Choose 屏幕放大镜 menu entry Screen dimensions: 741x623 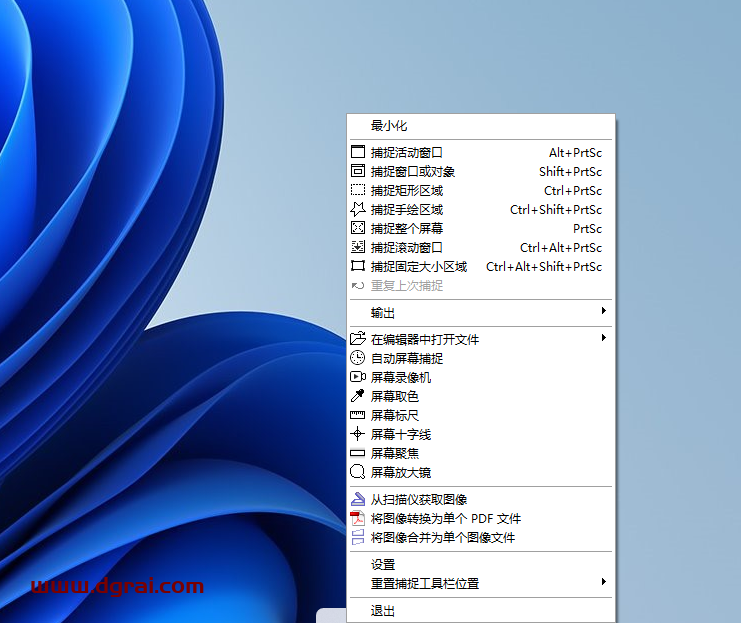(x=481, y=472)
